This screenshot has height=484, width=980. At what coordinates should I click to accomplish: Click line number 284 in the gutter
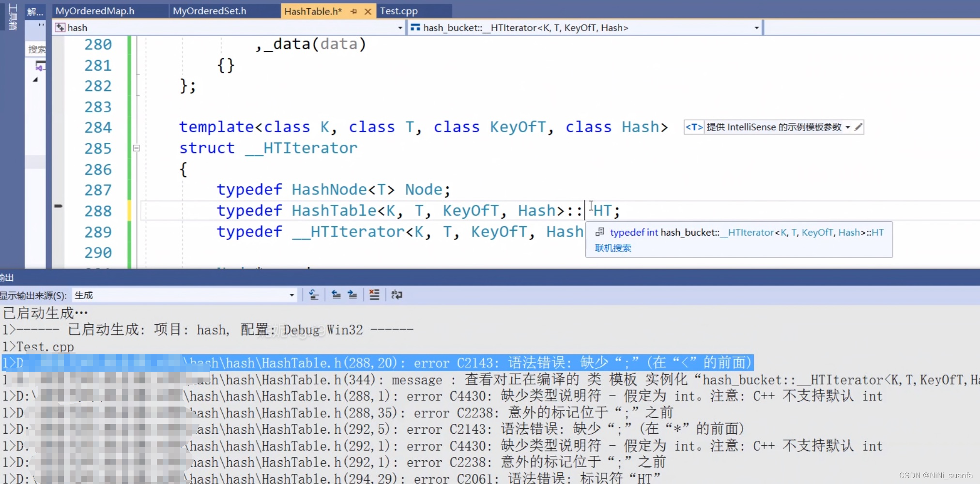98,128
